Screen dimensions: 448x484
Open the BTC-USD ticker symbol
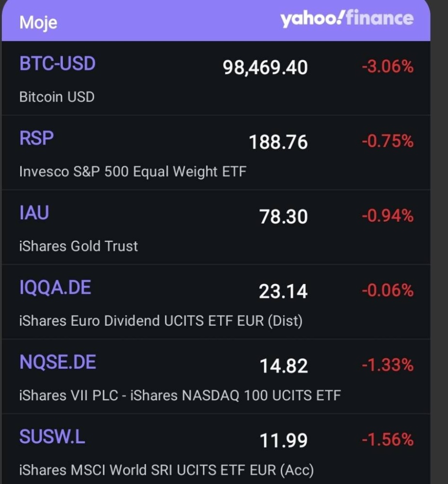[x=57, y=63]
